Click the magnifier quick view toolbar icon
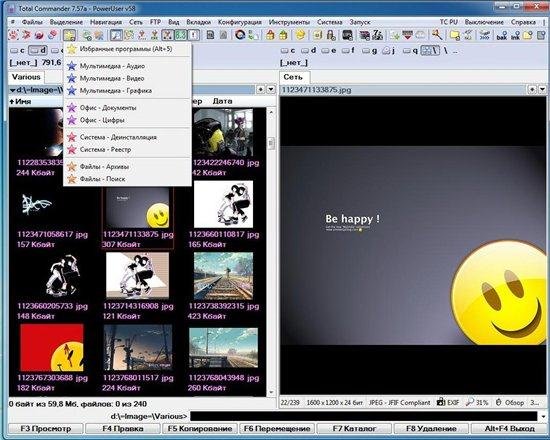The width and height of the screenshot is (550, 440). pos(116,35)
